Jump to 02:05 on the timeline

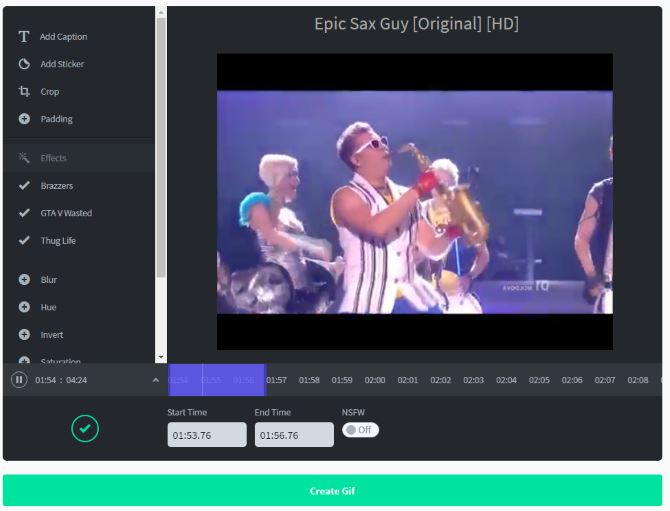539,380
